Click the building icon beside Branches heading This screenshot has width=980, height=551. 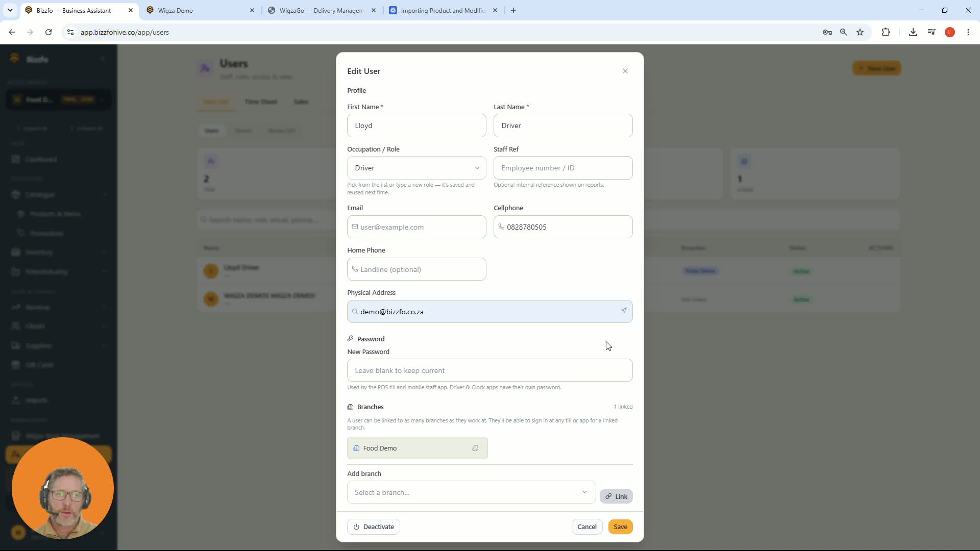click(x=351, y=407)
